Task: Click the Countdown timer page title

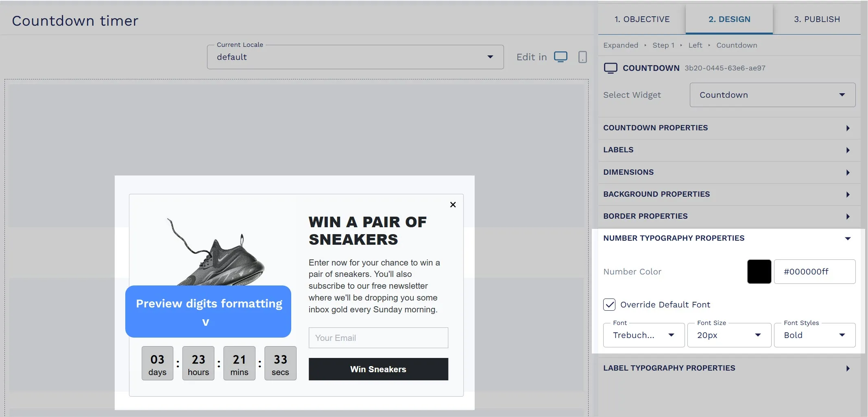Action: point(75,20)
